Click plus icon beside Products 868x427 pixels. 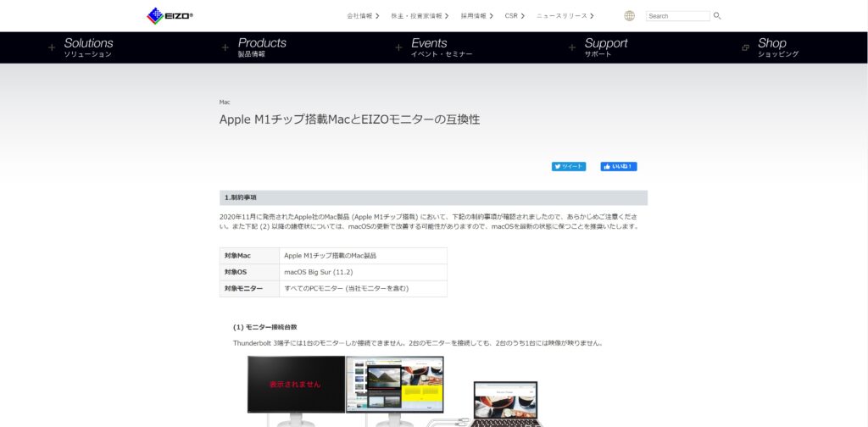225,47
